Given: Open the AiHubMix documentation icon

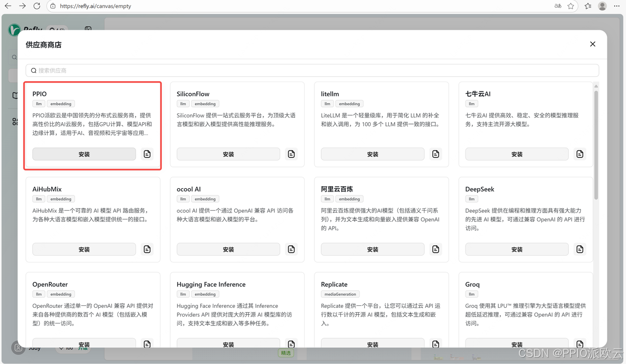Looking at the screenshot, I should [147, 249].
